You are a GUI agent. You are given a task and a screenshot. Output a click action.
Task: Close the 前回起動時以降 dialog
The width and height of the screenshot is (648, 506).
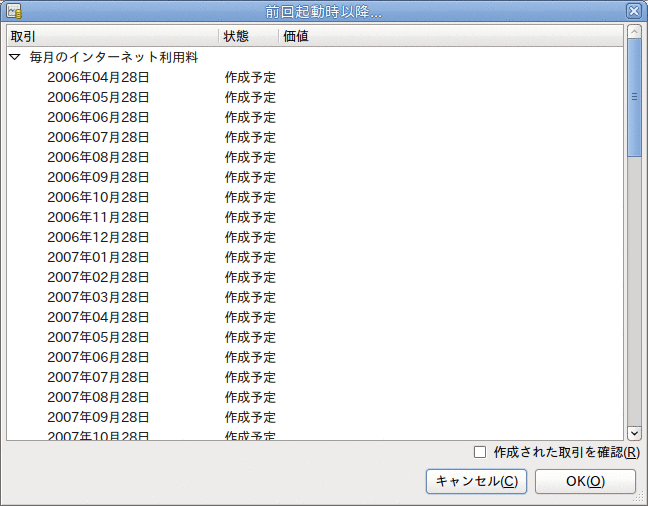[x=634, y=11]
